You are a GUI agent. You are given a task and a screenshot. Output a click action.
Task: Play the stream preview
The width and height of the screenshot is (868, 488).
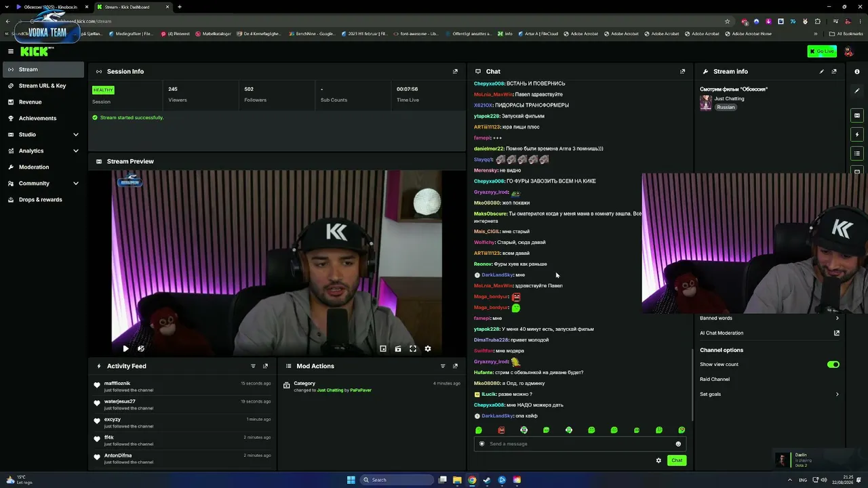tap(125, 348)
